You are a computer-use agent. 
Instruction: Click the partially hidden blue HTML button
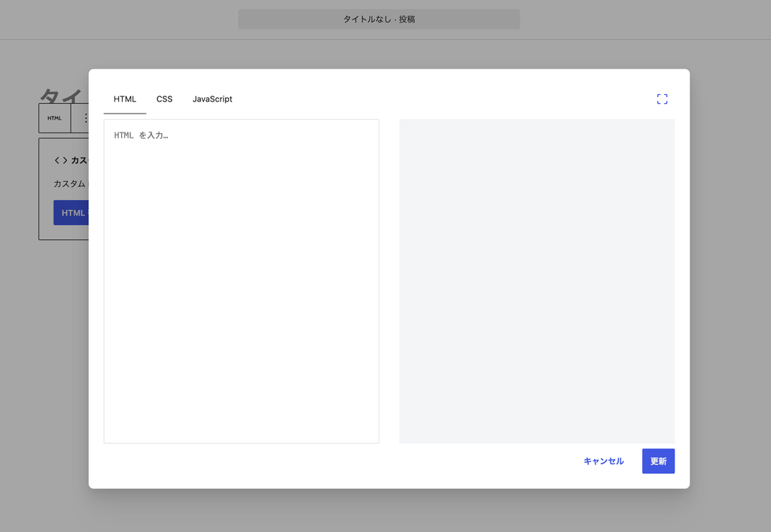tap(71, 213)
